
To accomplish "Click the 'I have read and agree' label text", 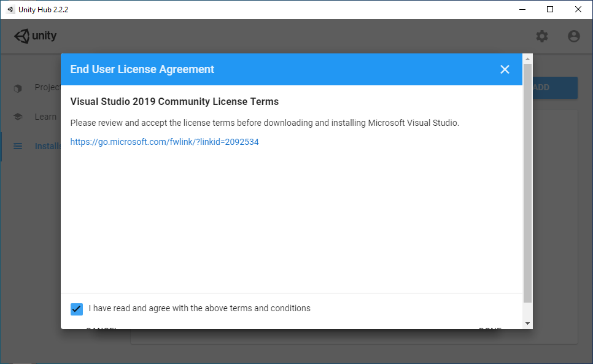I will coord(200,308).
